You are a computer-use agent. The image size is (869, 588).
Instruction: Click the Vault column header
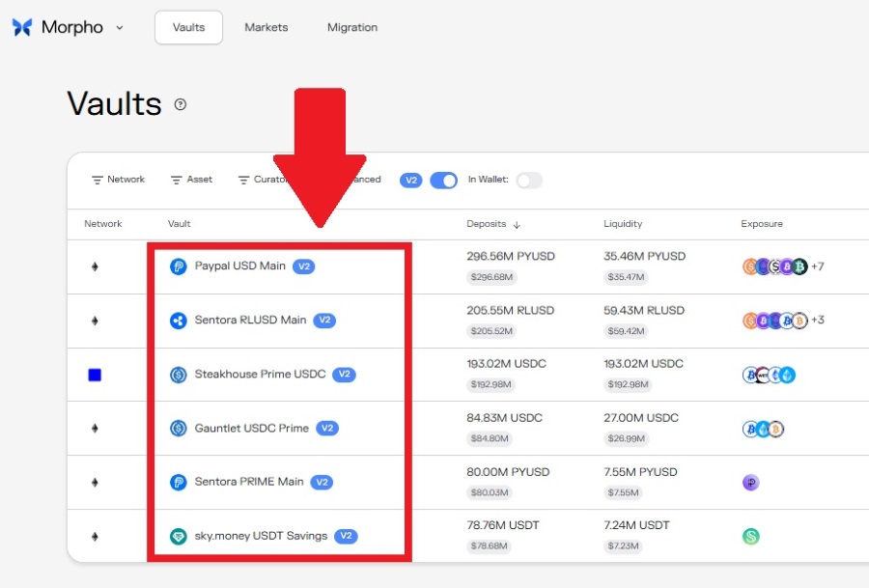tap(179, 224)
